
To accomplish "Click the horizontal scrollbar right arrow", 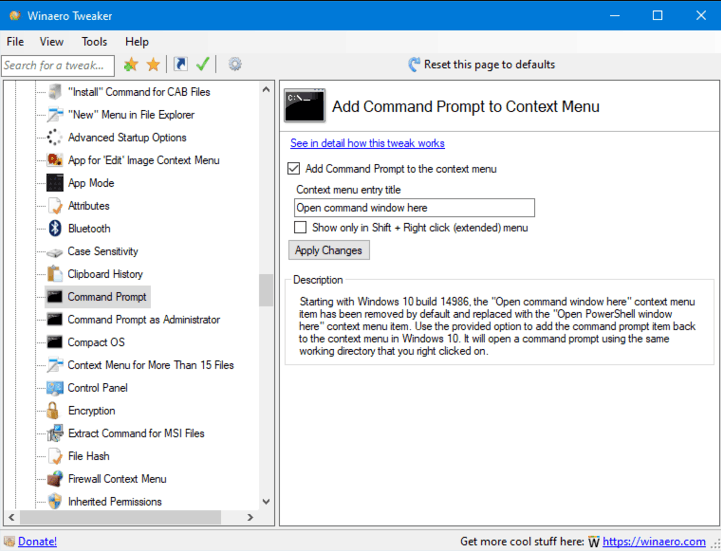I will (x=250, y=517).
